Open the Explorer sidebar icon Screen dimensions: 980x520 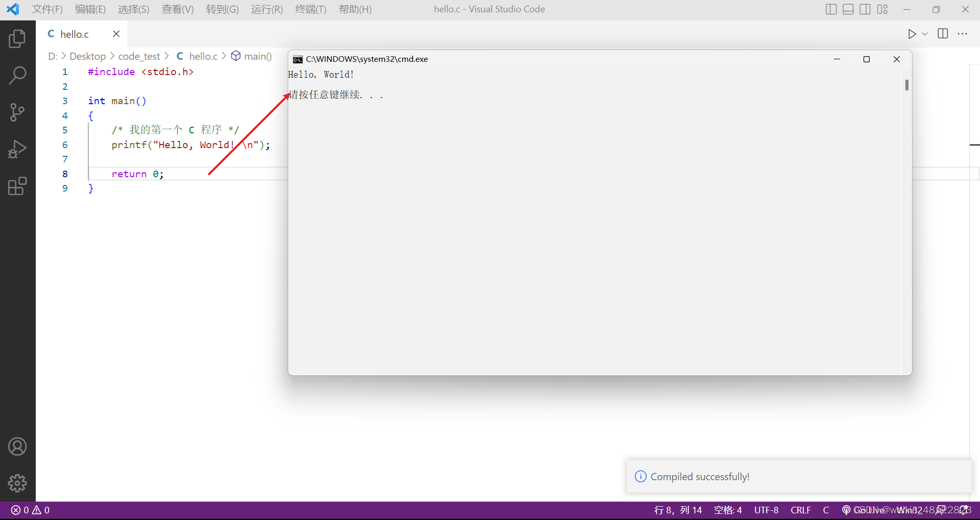pyautogui.click(x=17, y=38)
